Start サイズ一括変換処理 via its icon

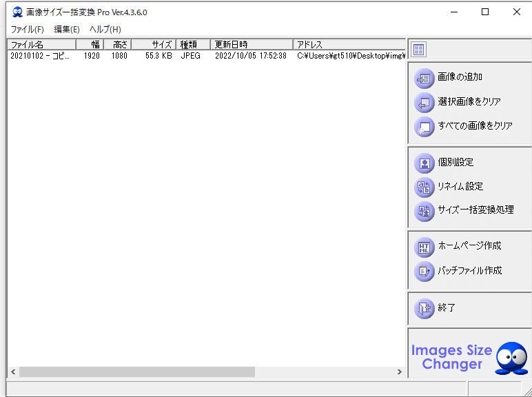click(x=424, y=212)
